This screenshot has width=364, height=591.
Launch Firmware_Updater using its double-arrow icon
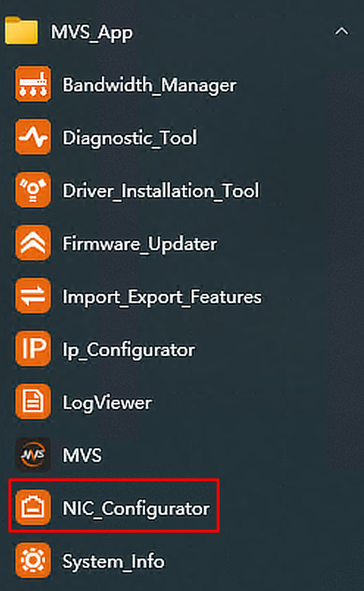32,244
